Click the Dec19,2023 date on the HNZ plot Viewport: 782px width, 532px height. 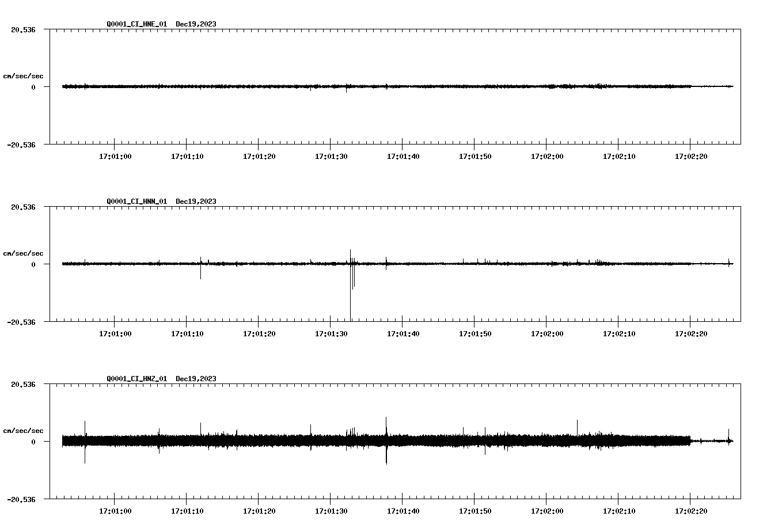click(196, 379)
